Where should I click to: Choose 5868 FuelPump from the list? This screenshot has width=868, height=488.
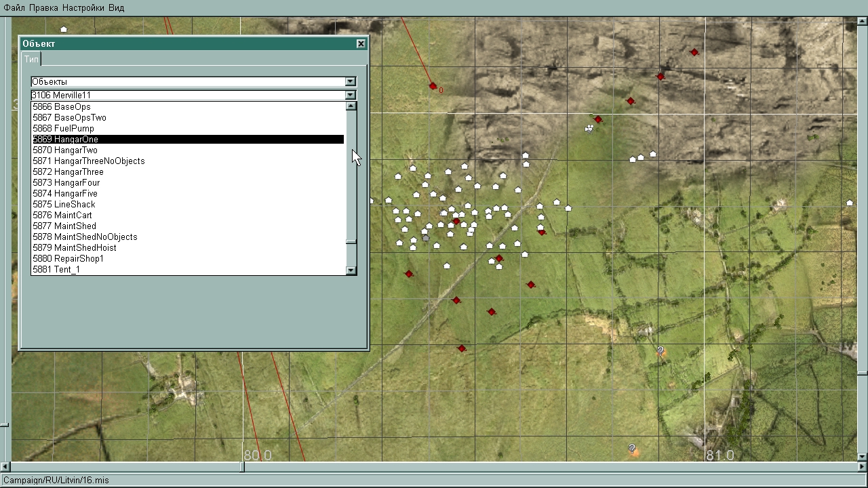coord(189,129)
